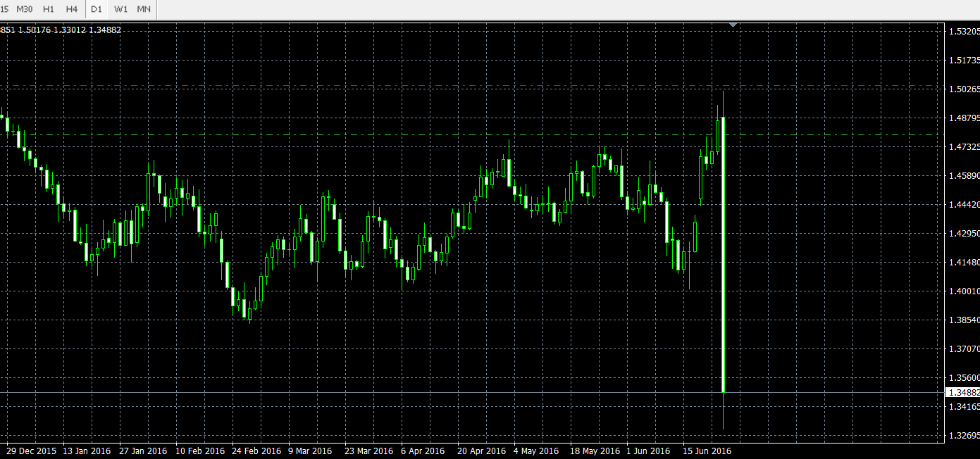Viewport: 980px width, 459px height.
Task: Click the huge falling candlestick in June 2016
Action: [x=724, y=254]
